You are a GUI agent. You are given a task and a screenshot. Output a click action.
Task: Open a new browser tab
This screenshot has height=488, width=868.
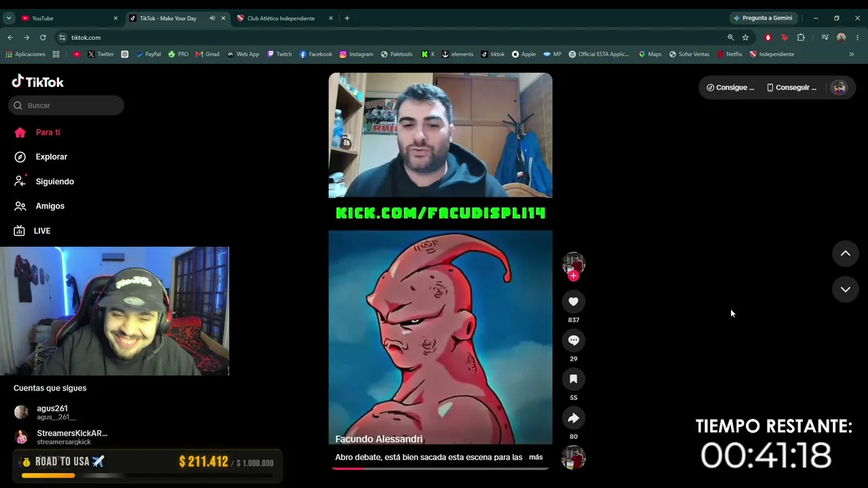[347, 18]
